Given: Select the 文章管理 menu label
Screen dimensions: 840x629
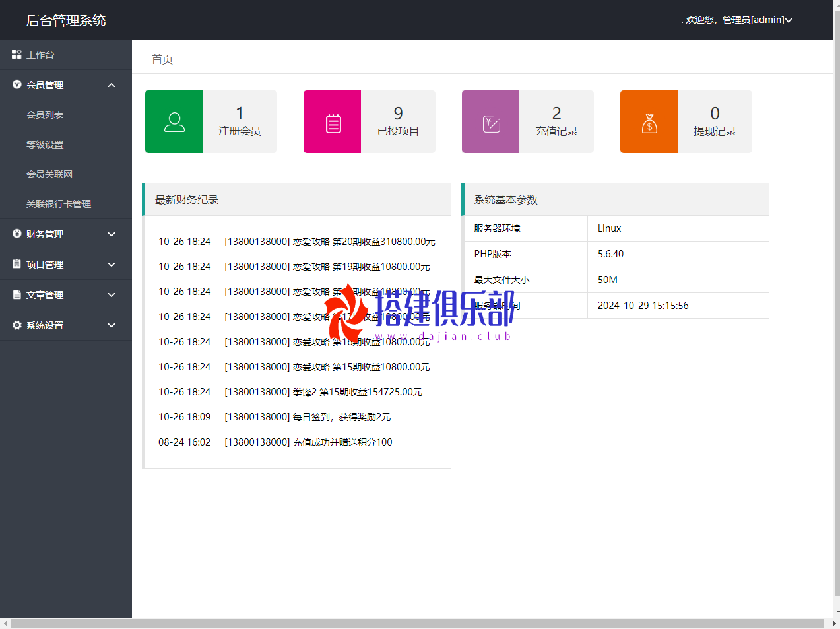Looking at the screenshot, I should (x=45, y=295).
